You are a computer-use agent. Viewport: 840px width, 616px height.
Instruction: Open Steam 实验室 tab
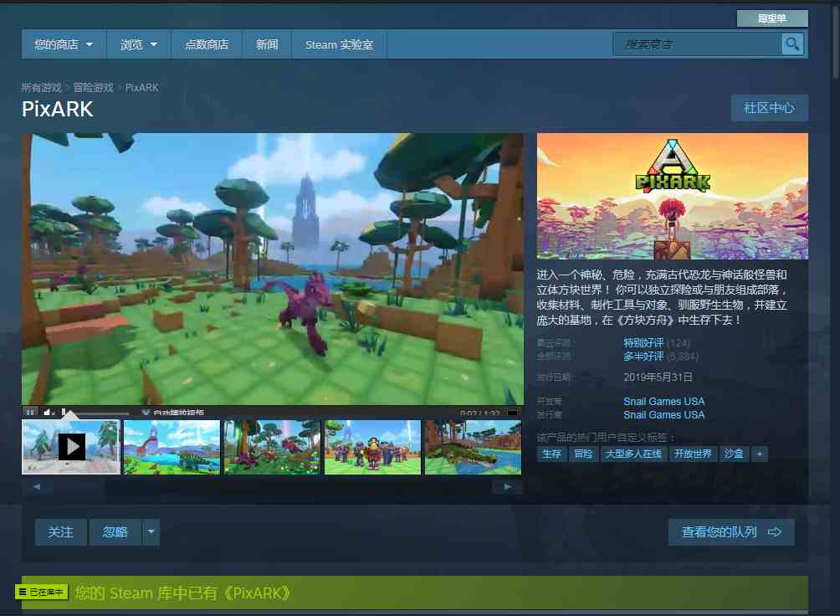pos(339,44)
